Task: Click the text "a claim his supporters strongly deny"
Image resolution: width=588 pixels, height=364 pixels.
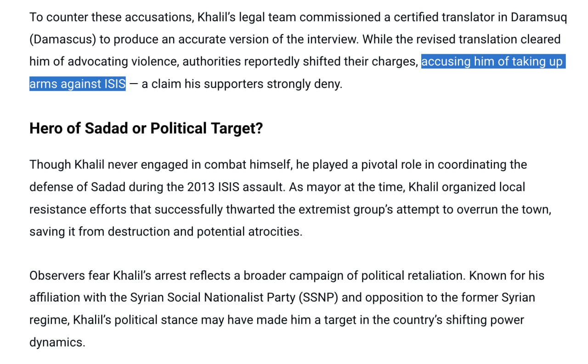Action: [242, 84]
